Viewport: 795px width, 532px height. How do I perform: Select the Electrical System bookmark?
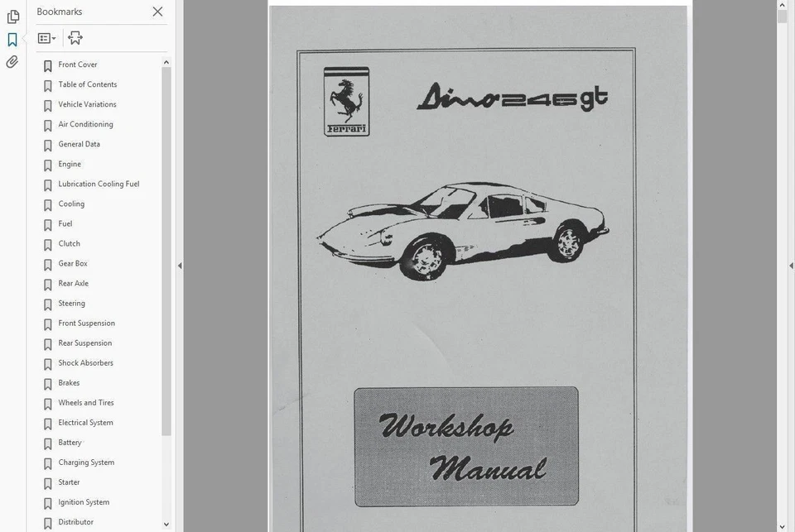point(85,423)
